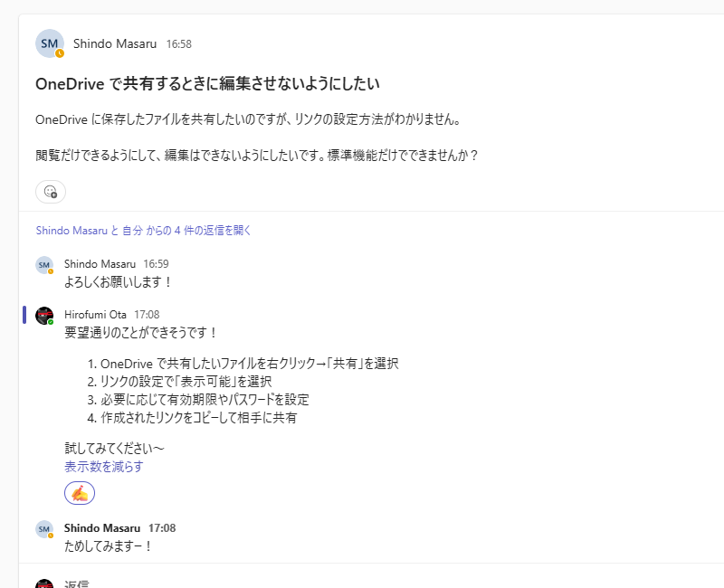Expand the 4 件の返信を開く thread link
The width and height of the screenshot is (724, 588).
click(x=143, y=231)
